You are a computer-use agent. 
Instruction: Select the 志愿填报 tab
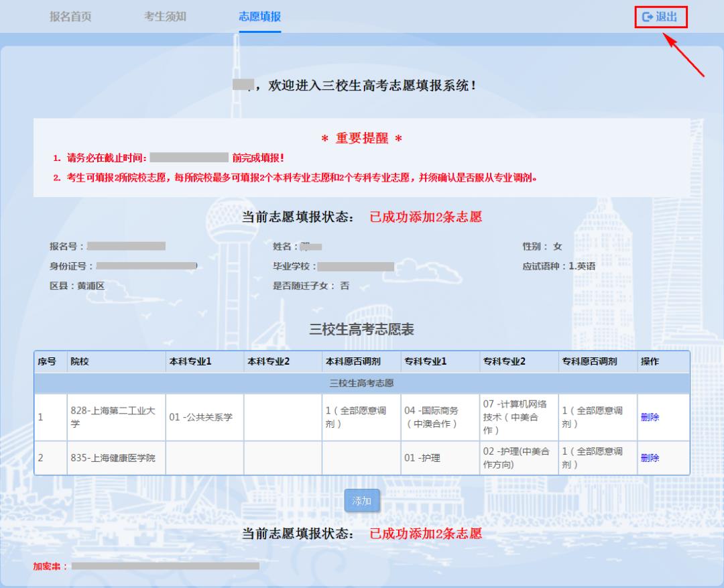coord(259,17)
